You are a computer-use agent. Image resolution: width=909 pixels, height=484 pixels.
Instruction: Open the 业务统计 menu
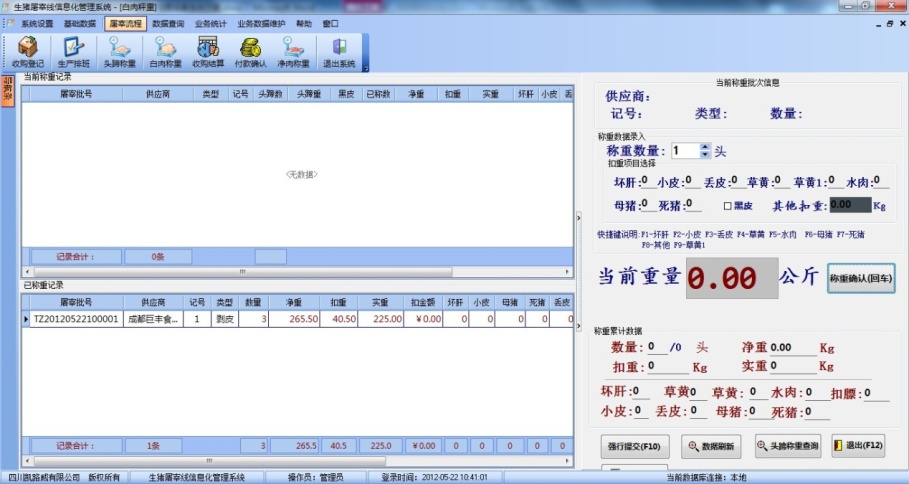[210, 24]
